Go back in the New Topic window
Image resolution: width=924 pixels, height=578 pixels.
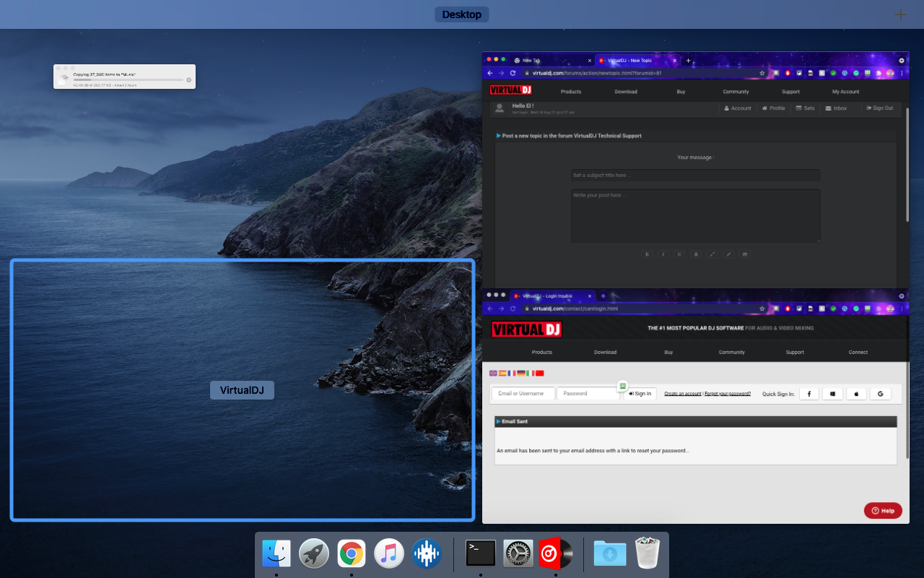(490, 73)
